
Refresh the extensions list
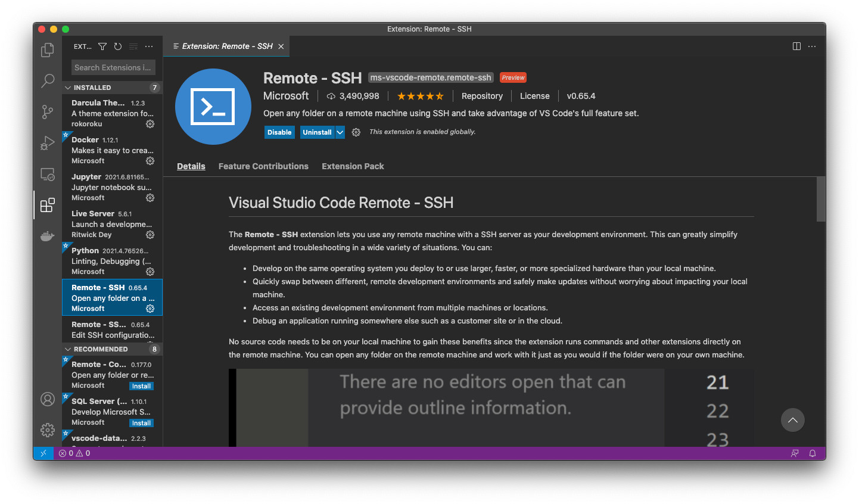coord(118,46)
